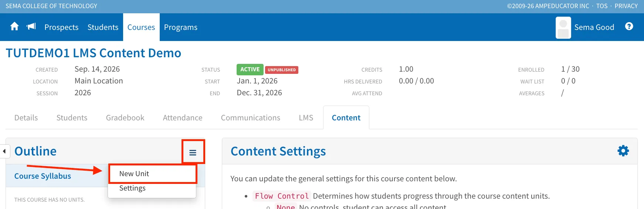
Task: Go to the home icon
Action: (x=14, y=27)
